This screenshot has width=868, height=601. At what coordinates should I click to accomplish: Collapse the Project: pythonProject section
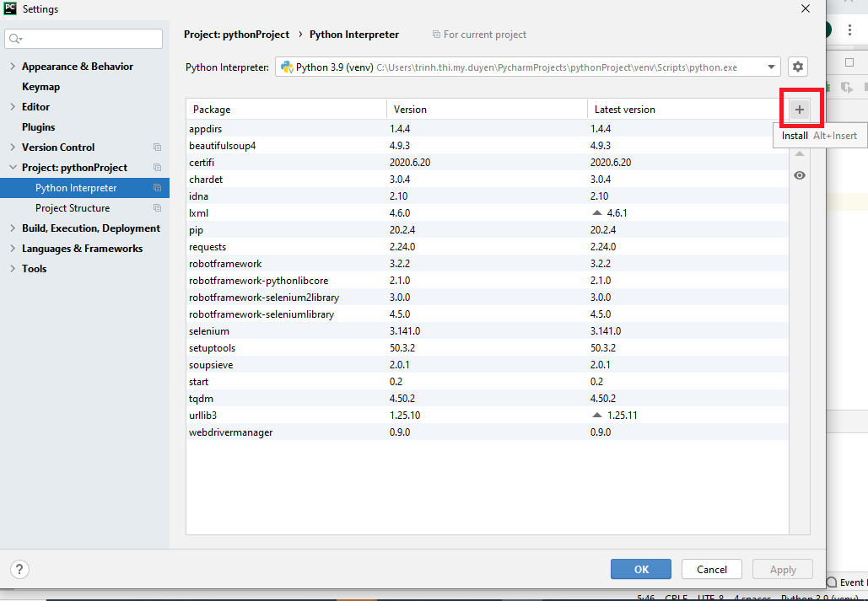tap(13, 168)
